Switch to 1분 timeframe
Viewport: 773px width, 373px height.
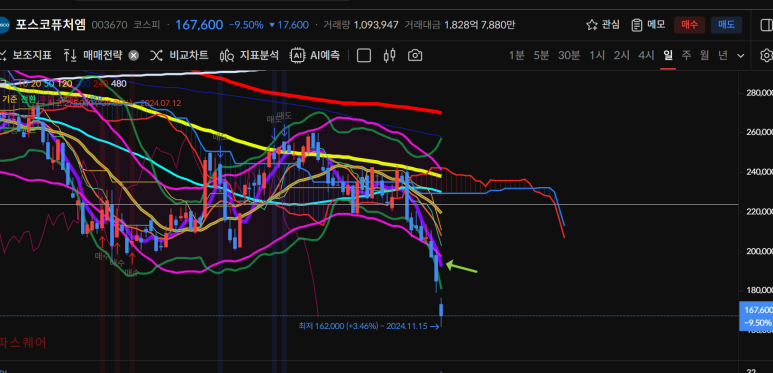pos(517,55)
